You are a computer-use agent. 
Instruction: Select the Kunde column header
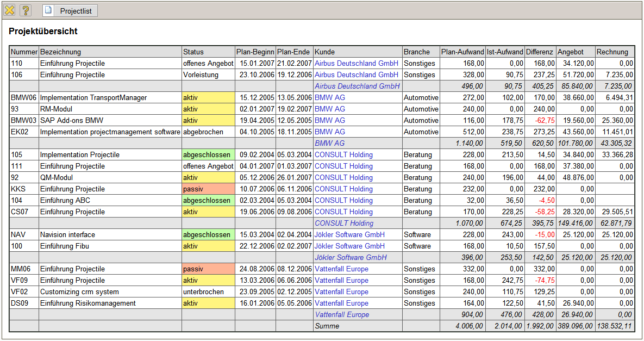tap(324, 52)
